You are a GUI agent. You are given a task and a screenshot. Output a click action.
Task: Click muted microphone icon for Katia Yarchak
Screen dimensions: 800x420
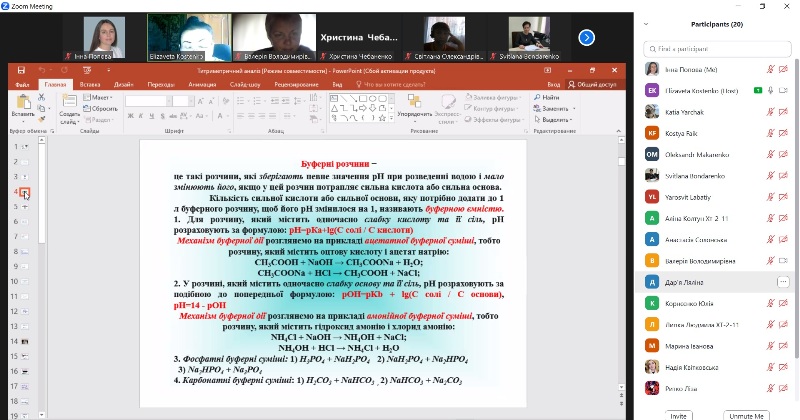771,111
